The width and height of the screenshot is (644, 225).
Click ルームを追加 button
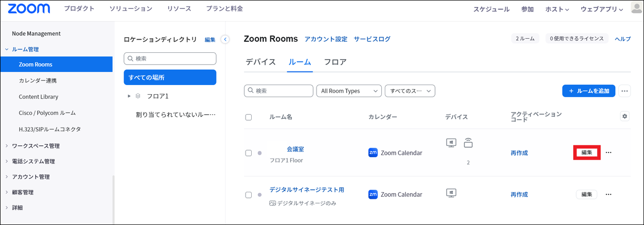pyautogui.click(x=589, y=91)
